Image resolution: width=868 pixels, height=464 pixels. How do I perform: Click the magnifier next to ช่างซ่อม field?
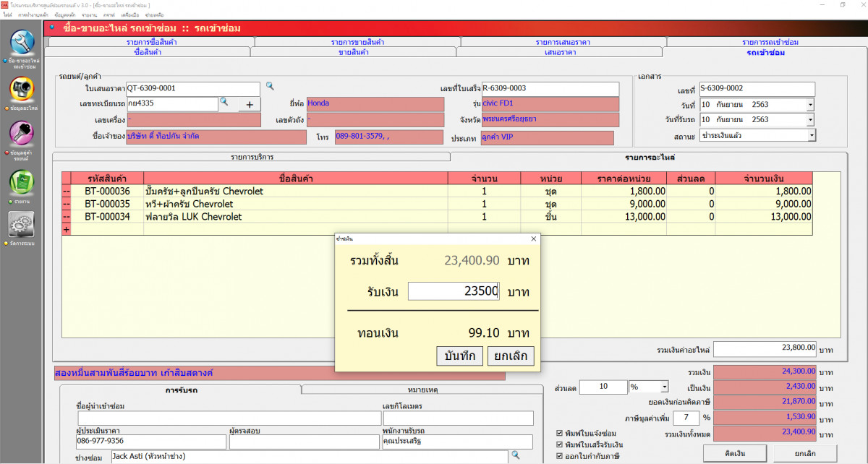coord(516,455)
